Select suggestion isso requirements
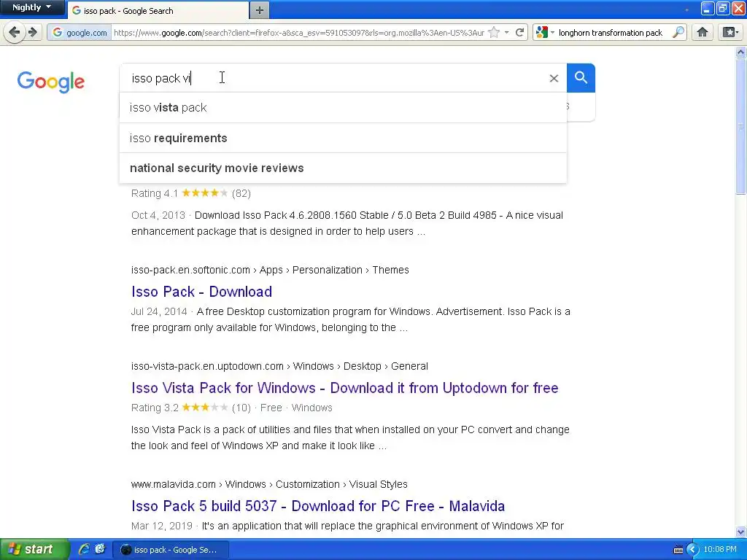The height and width of the screenshot is (560, 747). click(x=343, y=138)
